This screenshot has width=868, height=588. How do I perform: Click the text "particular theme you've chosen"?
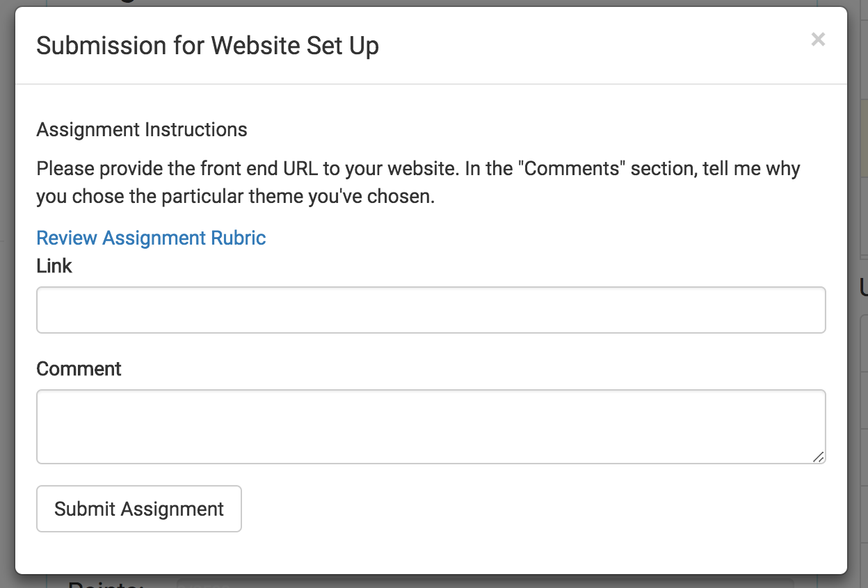click(x=298, y=197)
